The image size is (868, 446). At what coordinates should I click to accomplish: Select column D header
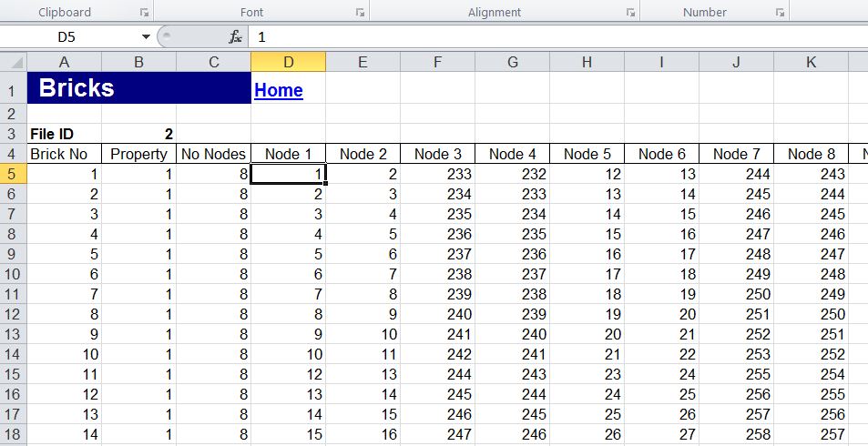click(x=288, y=62)
